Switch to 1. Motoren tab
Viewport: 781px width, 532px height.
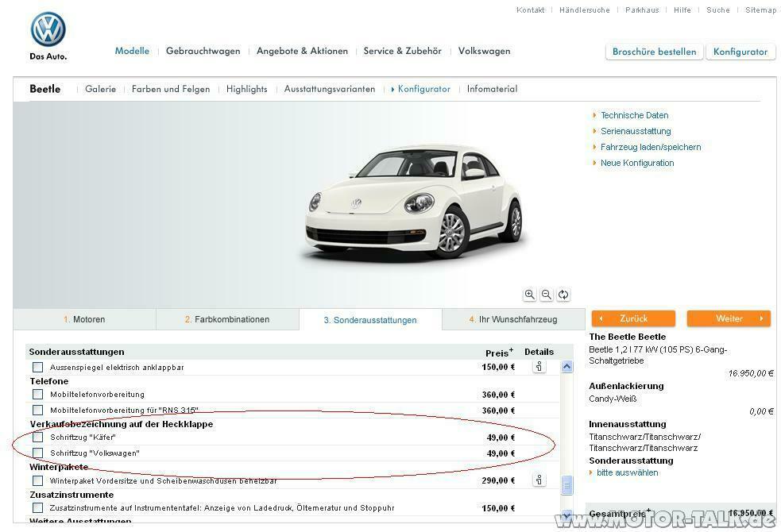84,319
